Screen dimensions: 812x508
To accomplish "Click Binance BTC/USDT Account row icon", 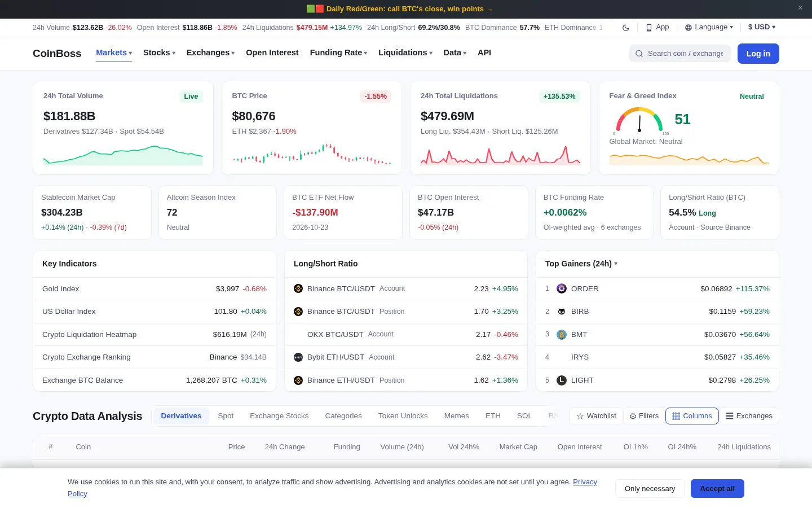I will tap(298, 288).
